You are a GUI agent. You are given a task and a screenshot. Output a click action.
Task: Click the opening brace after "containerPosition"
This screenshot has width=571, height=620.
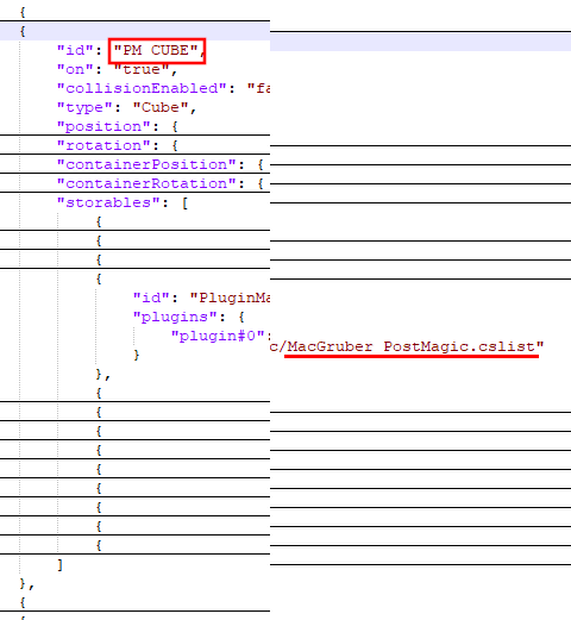[260, 164]
